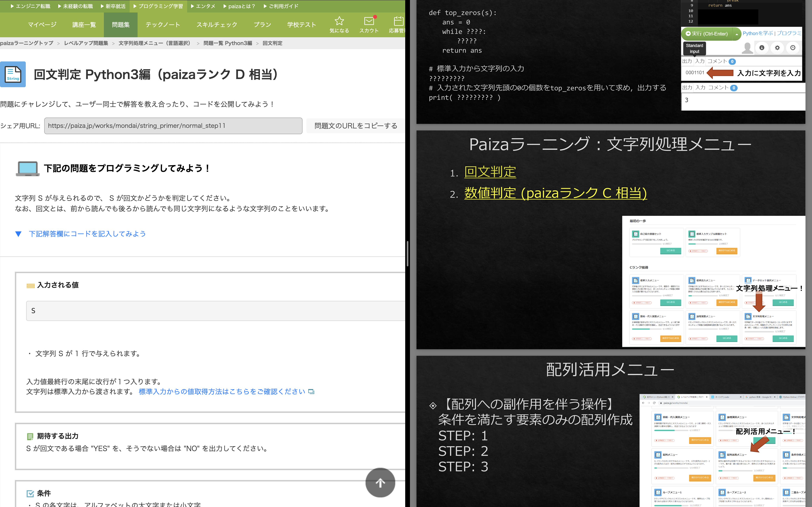Open the 回文判定 slide link
812x507 pixels.
pyautogui.click(x=490, y=172)
